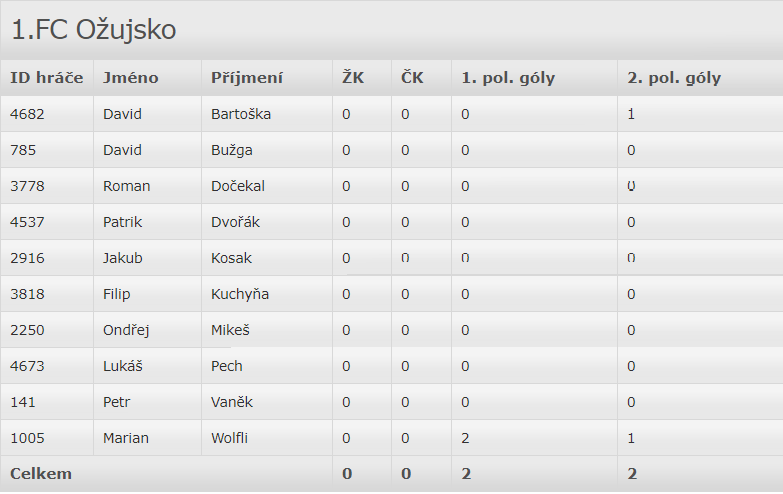Select the 1. pol. góly header
783x494 pixels.
[x=508, y=78]
